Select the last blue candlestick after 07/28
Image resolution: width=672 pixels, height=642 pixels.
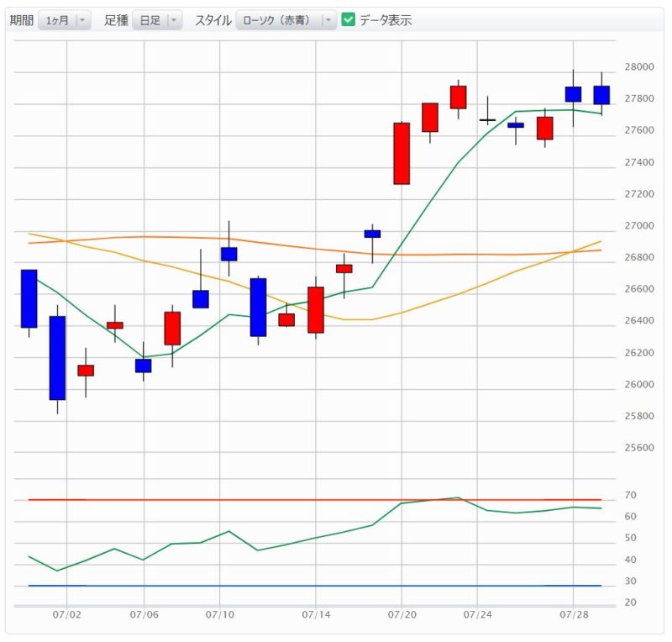[601, 95]
